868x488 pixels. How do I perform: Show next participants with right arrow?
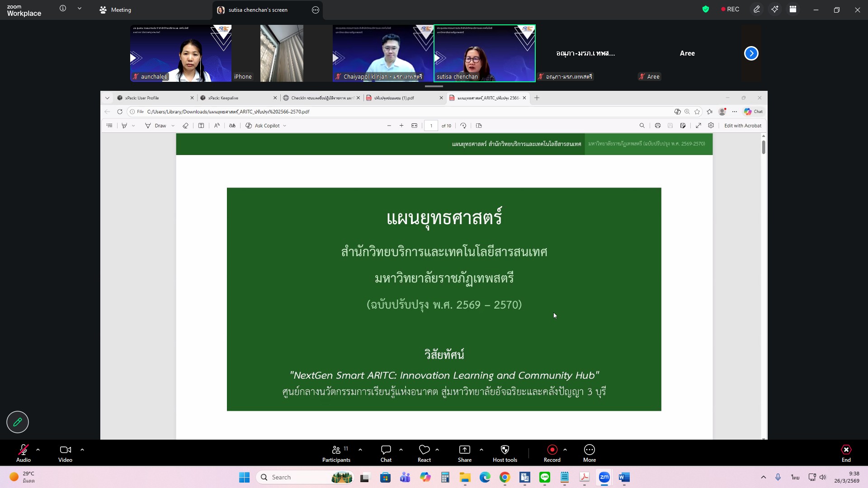[751, 53]
